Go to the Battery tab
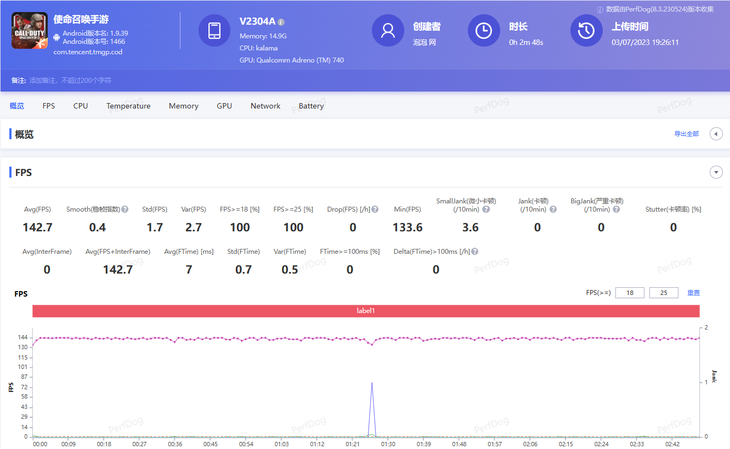This screenshot has width=730, height=449. click(311, 106)
